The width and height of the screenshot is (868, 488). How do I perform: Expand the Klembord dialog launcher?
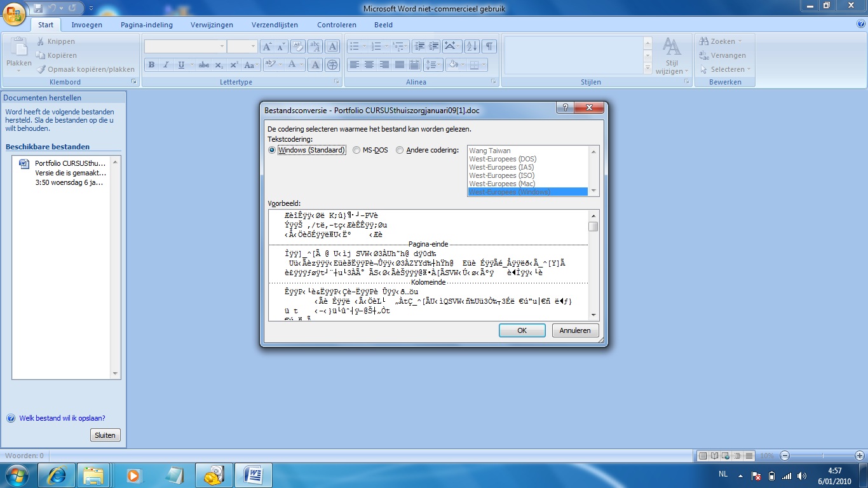[134, 82]
